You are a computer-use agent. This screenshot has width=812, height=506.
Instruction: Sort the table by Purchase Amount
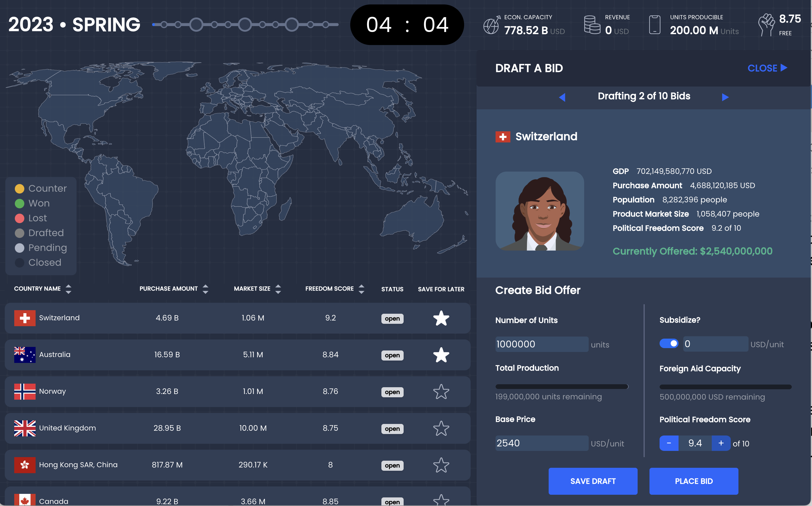tap(206, 289)
